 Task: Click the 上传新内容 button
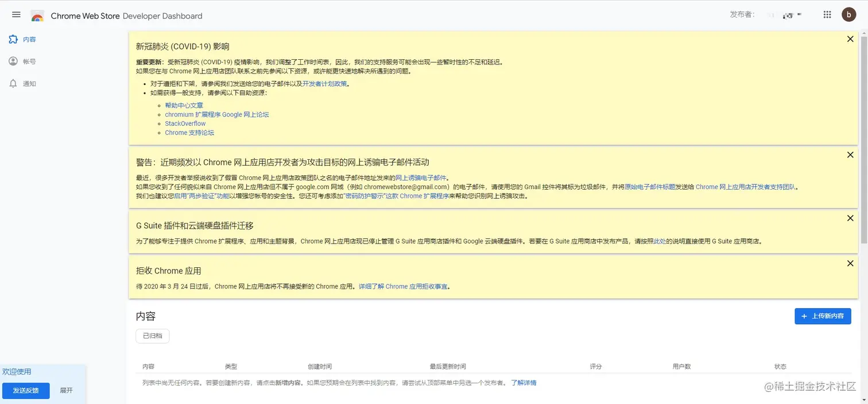coord(823,316)
